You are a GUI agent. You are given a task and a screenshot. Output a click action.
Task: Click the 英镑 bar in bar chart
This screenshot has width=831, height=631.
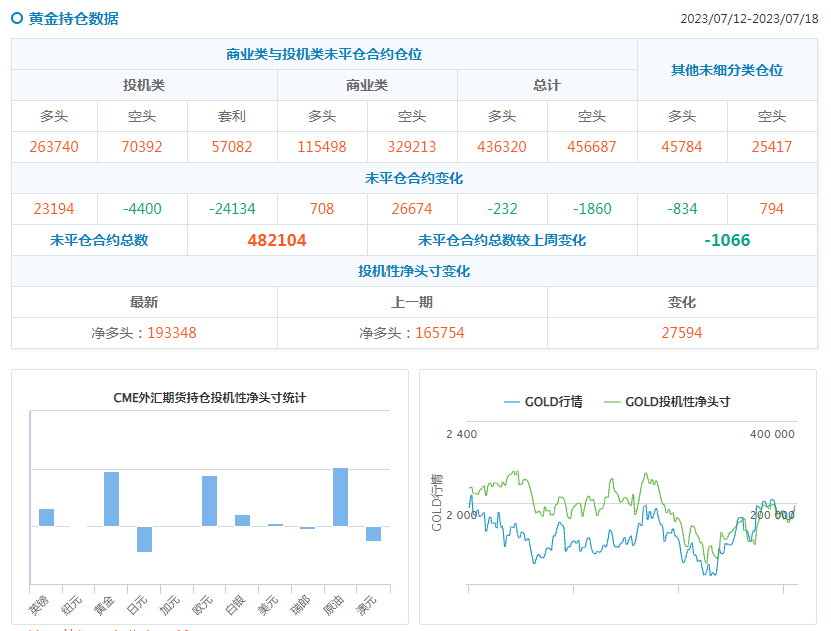pyautogui.click(x=46, y=517)
